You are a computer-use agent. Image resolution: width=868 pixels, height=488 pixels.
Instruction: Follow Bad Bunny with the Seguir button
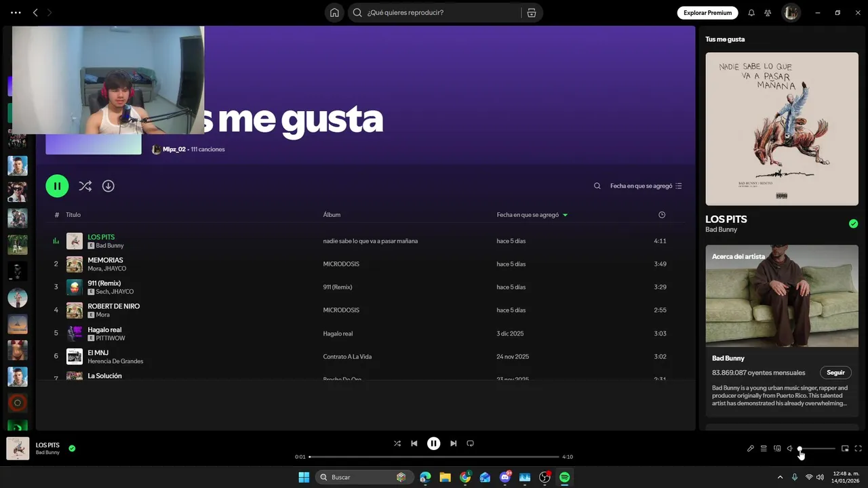pos(835,372)
